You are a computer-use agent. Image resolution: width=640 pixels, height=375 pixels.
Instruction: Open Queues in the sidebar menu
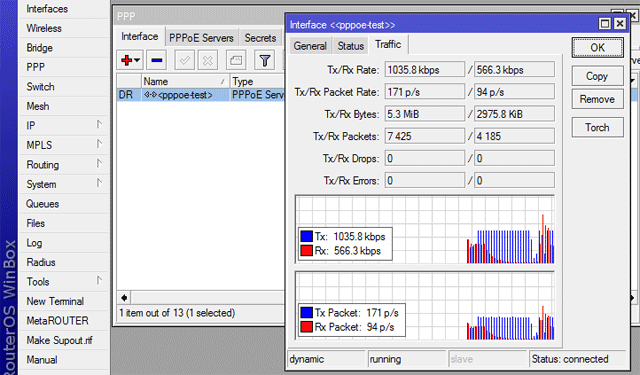(42, 204)
